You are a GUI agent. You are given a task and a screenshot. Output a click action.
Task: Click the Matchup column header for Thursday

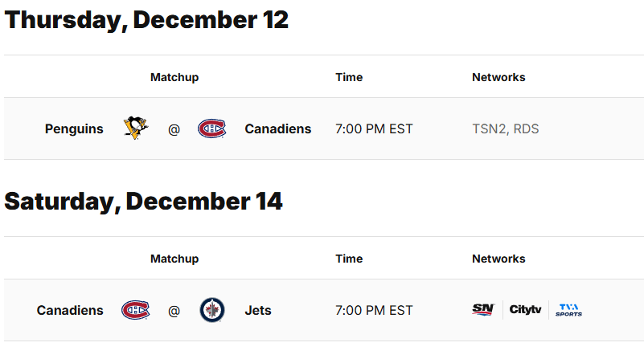[x=174, y=77]
